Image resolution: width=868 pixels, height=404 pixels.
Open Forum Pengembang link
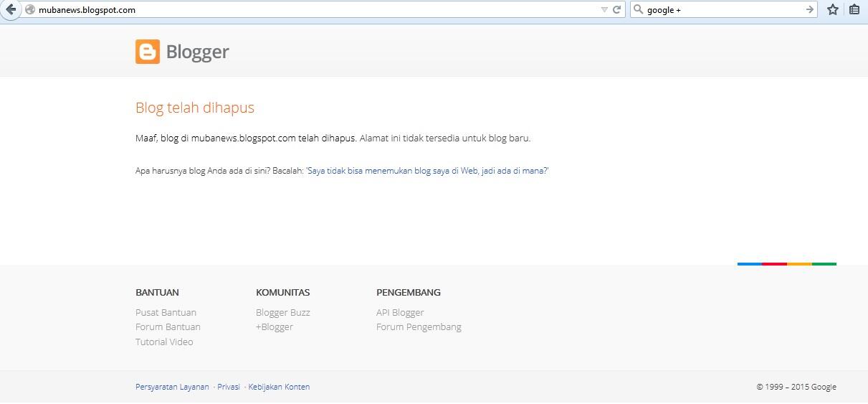[419, 327]
